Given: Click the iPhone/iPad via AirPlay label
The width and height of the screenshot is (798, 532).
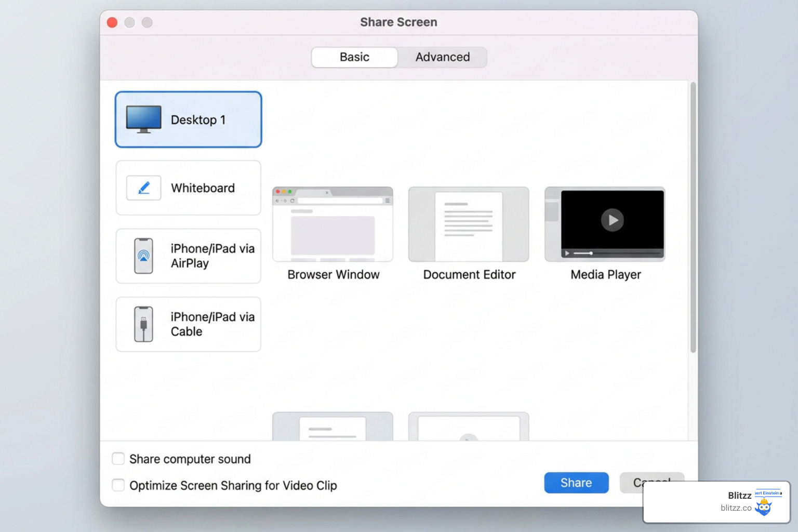Looking at the screenshot, I should point(212,256).
